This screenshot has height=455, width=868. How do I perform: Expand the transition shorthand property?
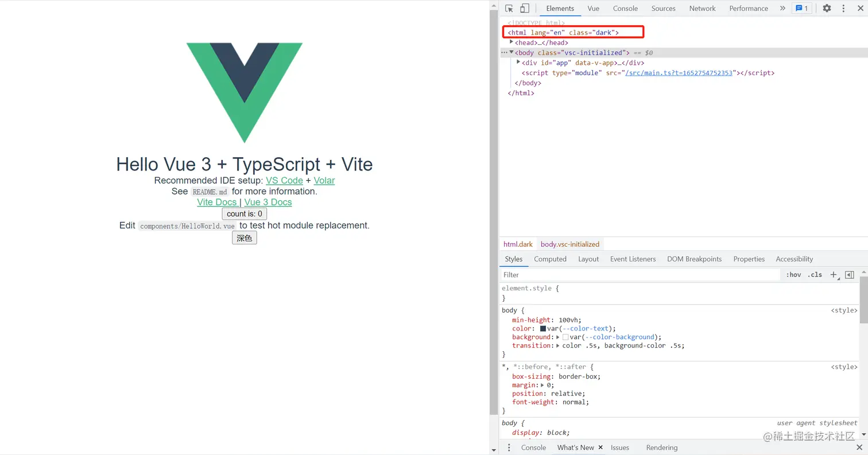558,346
